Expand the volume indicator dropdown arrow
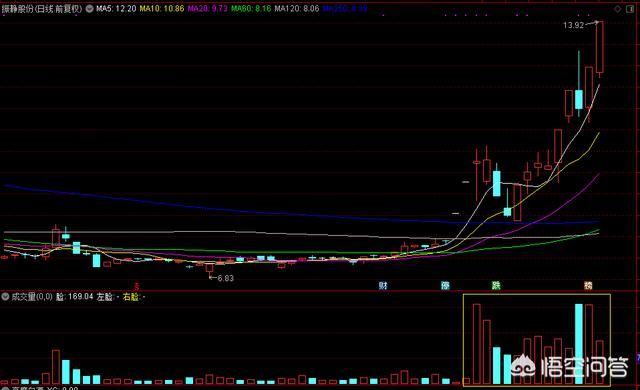The image size is (640, 390). 5,297
